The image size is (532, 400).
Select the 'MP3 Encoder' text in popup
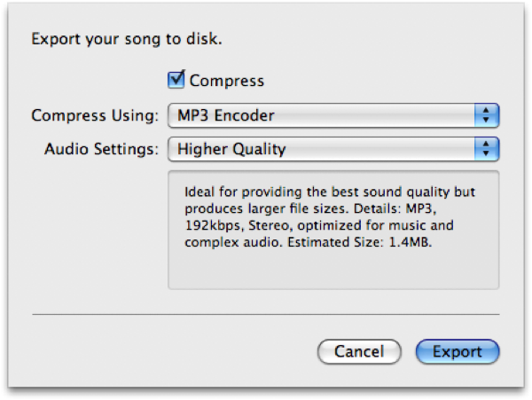(x=226, y=115)
